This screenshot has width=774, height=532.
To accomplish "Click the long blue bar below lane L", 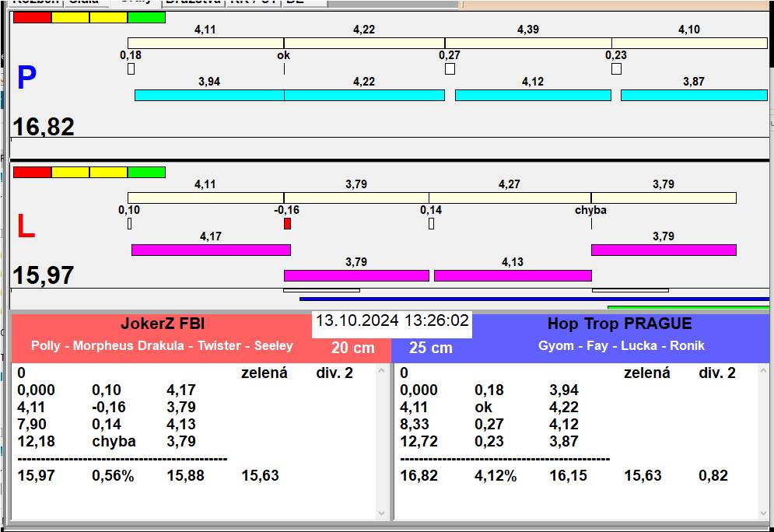I will pos(534,299).
